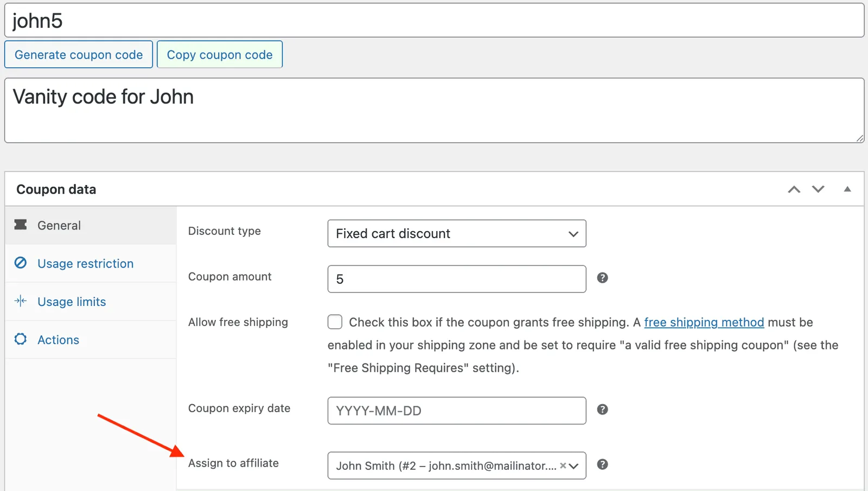Click the coupon code field containing john5
Screen dimensions: 868x491
[x=434, y=21]
